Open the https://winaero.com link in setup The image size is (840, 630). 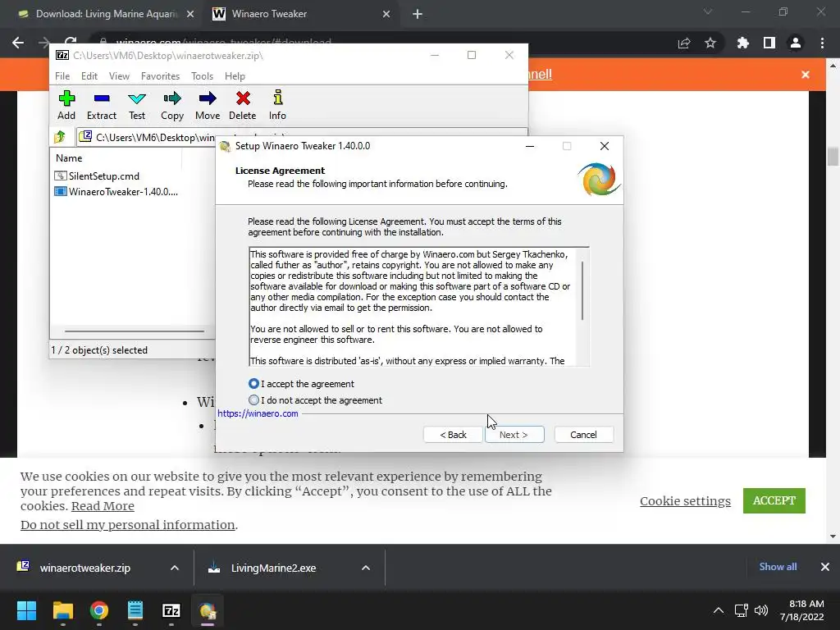tap(258, 413)
